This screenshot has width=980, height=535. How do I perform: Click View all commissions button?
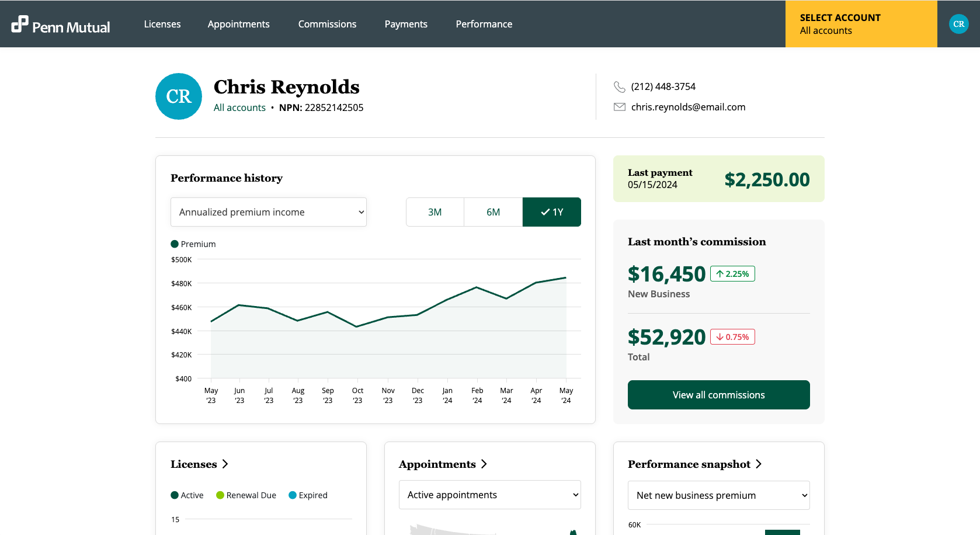719,395
